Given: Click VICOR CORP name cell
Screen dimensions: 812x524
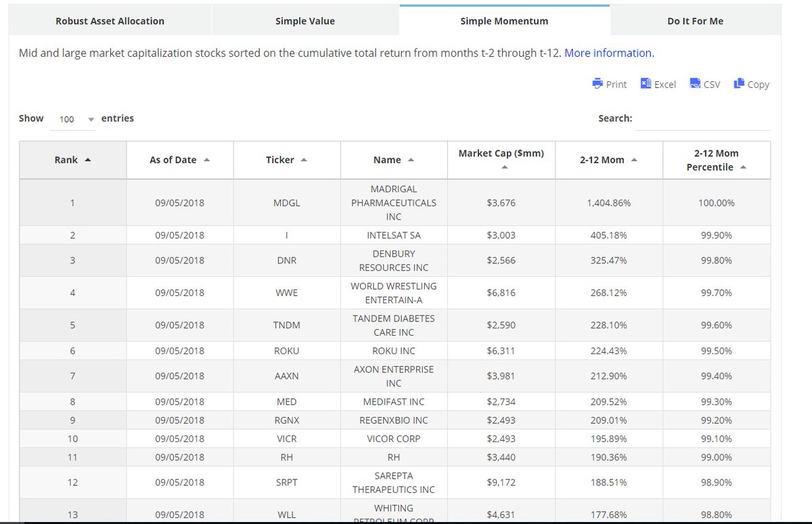Looking at the screenshot, I should (x=394, y=438).
